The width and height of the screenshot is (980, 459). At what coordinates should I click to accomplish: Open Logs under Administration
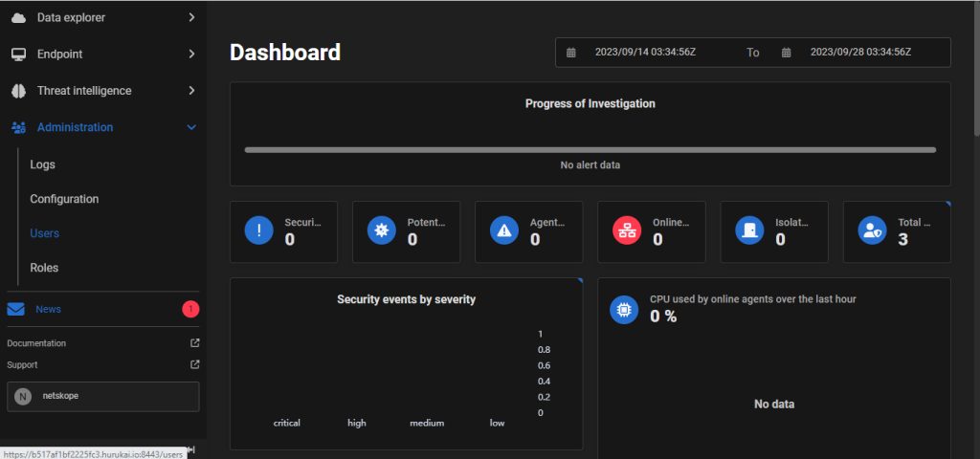click(x=42, y=164)
